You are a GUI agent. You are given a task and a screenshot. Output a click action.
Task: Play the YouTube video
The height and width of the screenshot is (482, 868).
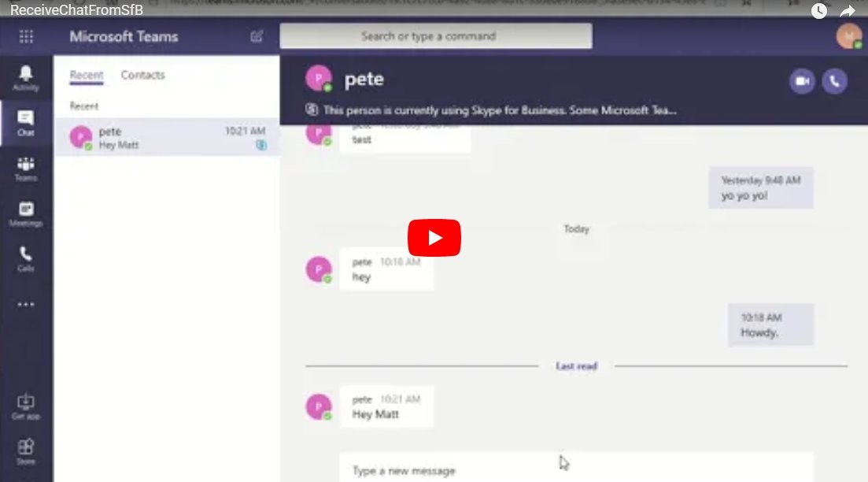pos(434,238)
